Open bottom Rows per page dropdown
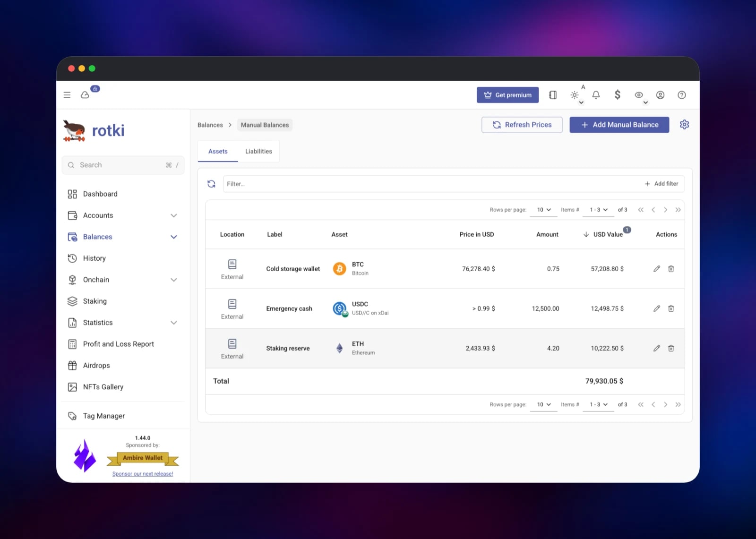This screenshot has width=756, height=539. click(x=544, y=405)
